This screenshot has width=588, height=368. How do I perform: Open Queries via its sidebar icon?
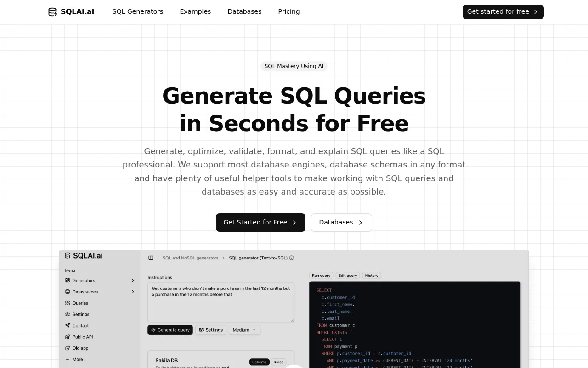pos(68,303)
